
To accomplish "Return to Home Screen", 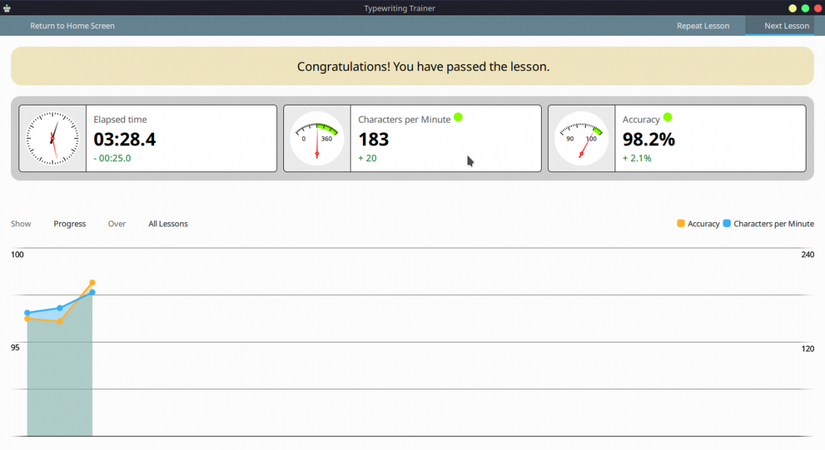I will pos(72,26).
